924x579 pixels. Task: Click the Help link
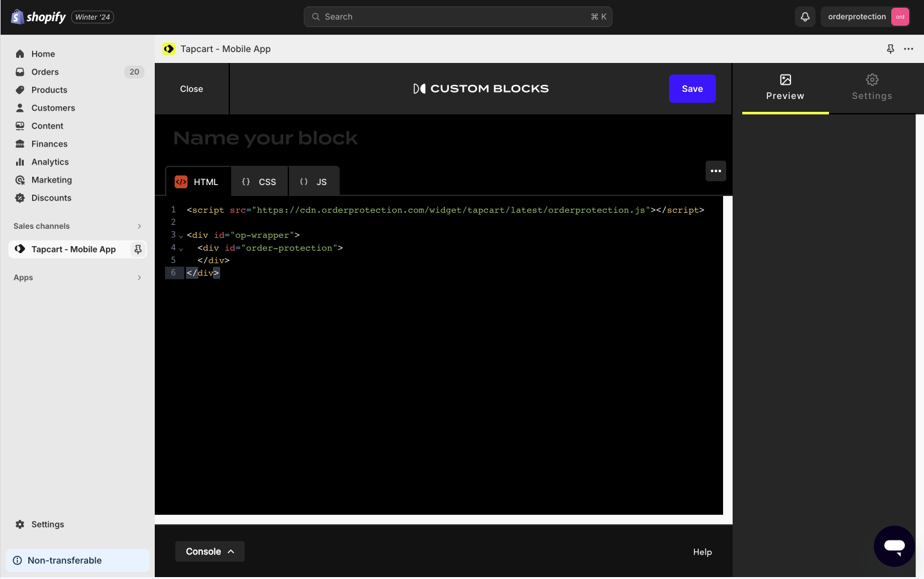(702, 552)
